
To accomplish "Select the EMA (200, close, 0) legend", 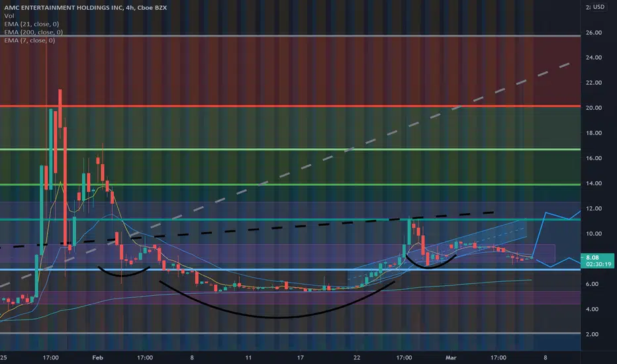I will pos(34,32).
